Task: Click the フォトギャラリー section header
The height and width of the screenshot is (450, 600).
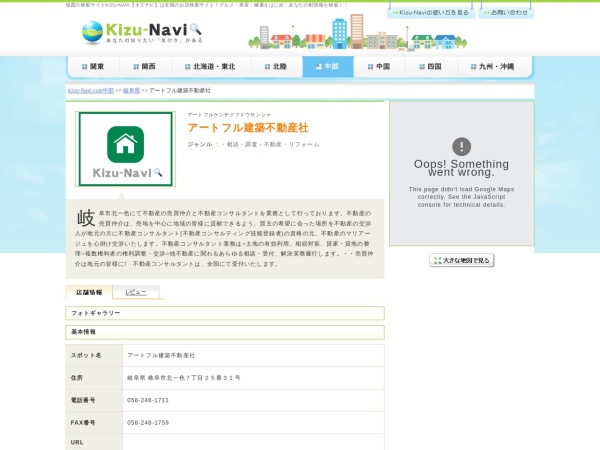Action: pos(225,313)
